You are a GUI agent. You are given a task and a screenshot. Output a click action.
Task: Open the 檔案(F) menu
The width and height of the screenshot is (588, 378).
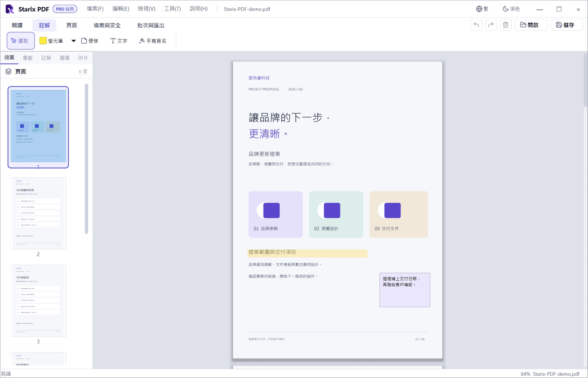point(95,9)
